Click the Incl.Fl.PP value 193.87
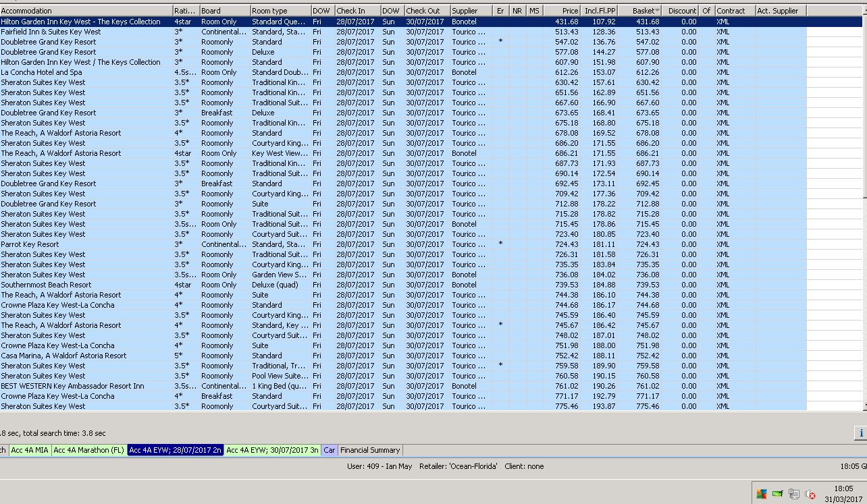Image resolution: width=867 pixels, height=504 pixels. [x=604, y=406]
